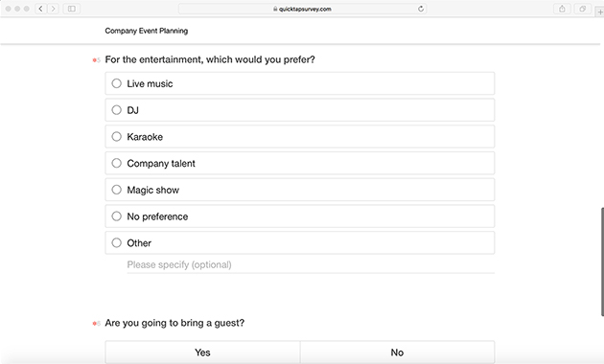This screenshot has height=364, width=604.
Task: Open the Share icon in the toolbar
Action: (562, 9)
